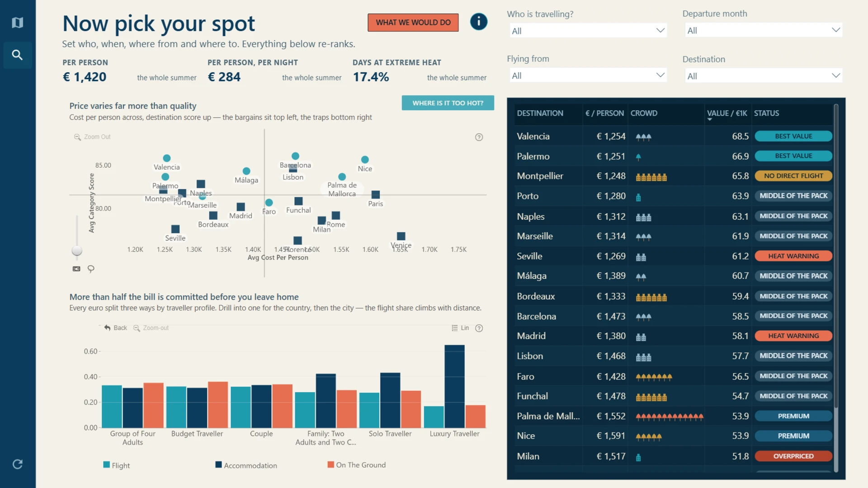868x488 pixels.
Task: Toggle the On The Ground legend item
Action: (357, 465)
